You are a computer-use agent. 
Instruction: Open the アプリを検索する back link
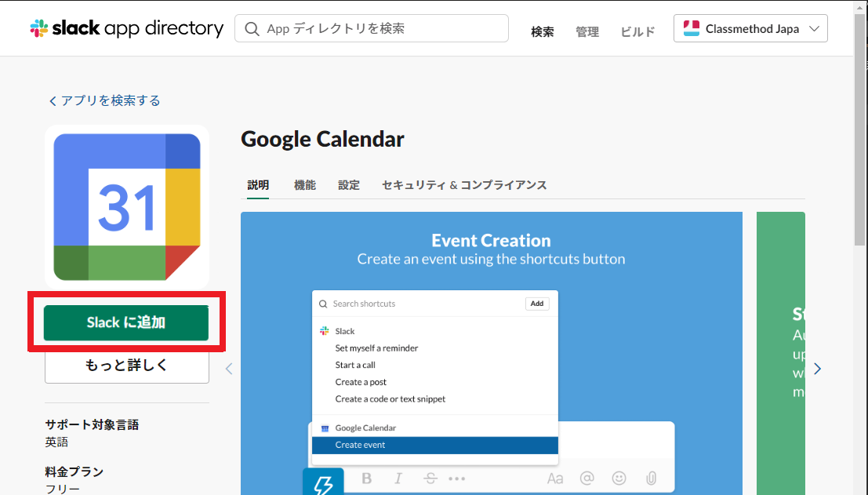tap(104, 100)
